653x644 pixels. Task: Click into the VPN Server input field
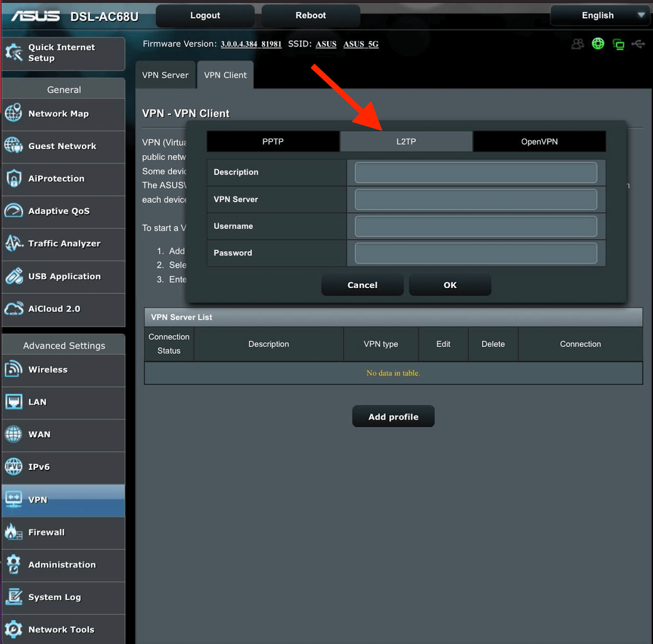tap(475, 199)
